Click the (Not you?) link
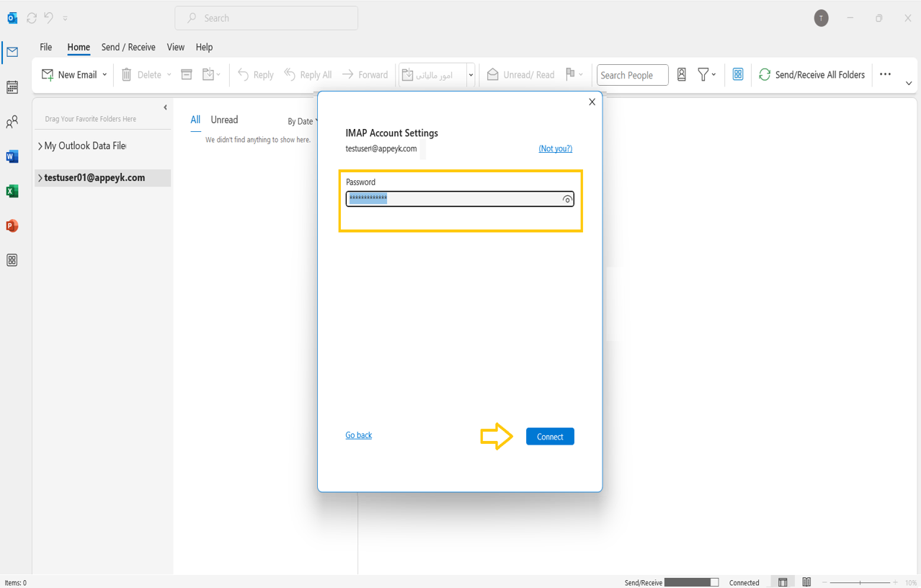The height and width of the screenshot is (588, 921). tap(556, 148)
